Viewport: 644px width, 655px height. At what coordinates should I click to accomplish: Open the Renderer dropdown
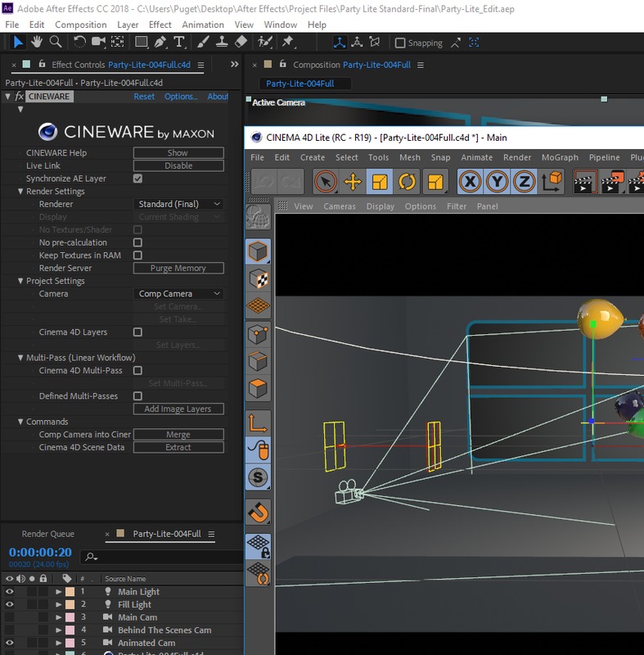pyautogui.click(x=178, y=204)
